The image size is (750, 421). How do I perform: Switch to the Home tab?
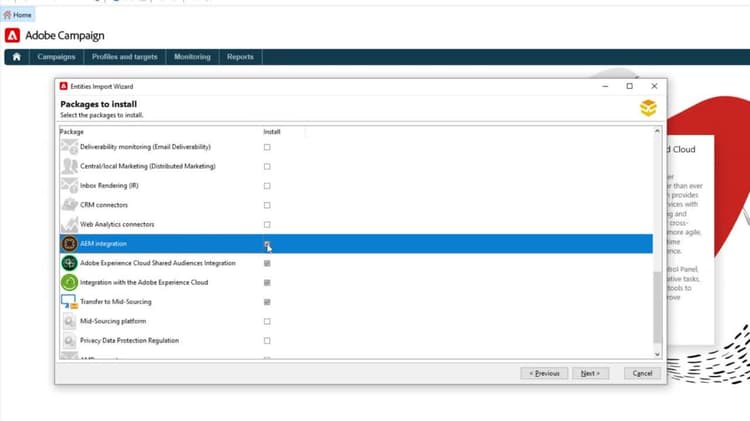(18, 15)
